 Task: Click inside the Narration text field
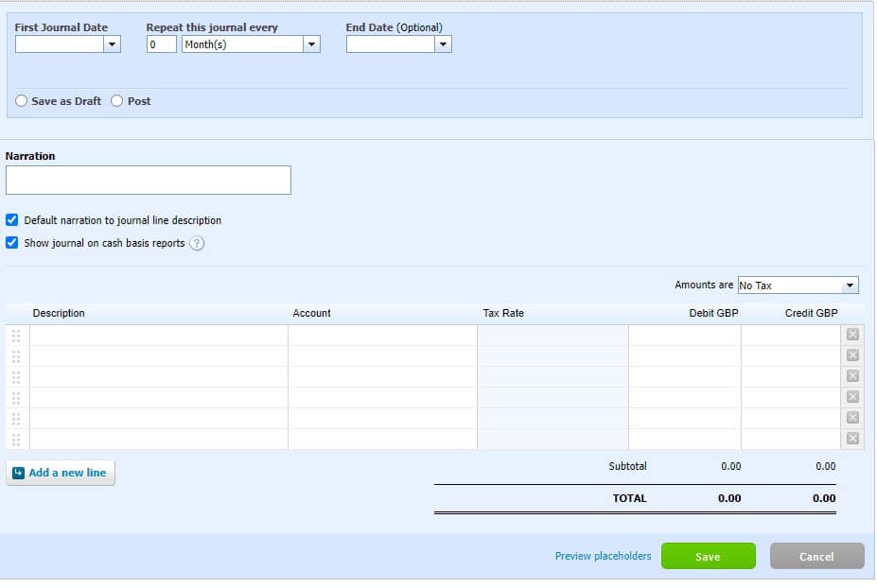149,180
